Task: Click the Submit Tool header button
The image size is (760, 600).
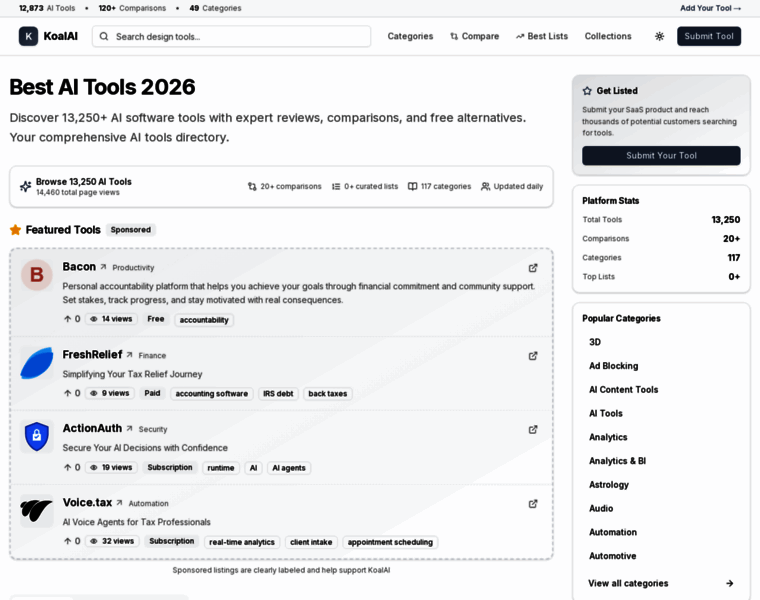Action: coord(708,36)
